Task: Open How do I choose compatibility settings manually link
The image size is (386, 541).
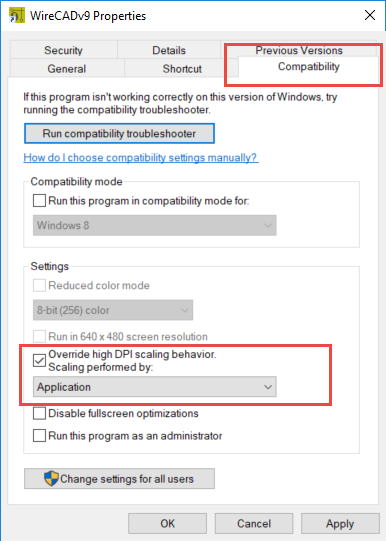Action: point(141,158)
